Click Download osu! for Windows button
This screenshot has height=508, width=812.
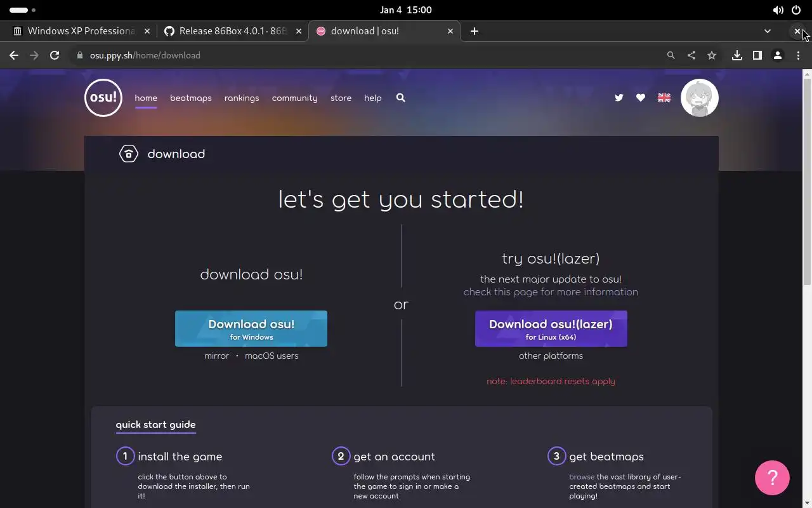point(251,328)
